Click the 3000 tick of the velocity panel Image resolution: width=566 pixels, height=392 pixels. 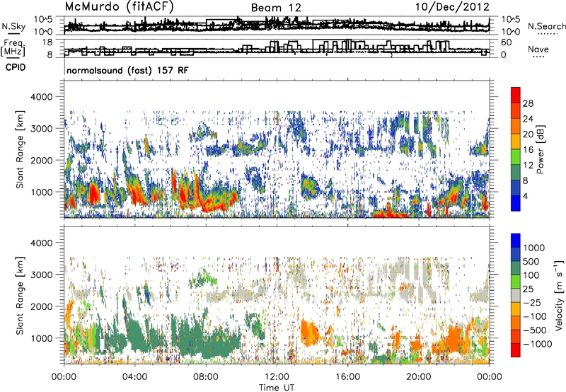42,275
